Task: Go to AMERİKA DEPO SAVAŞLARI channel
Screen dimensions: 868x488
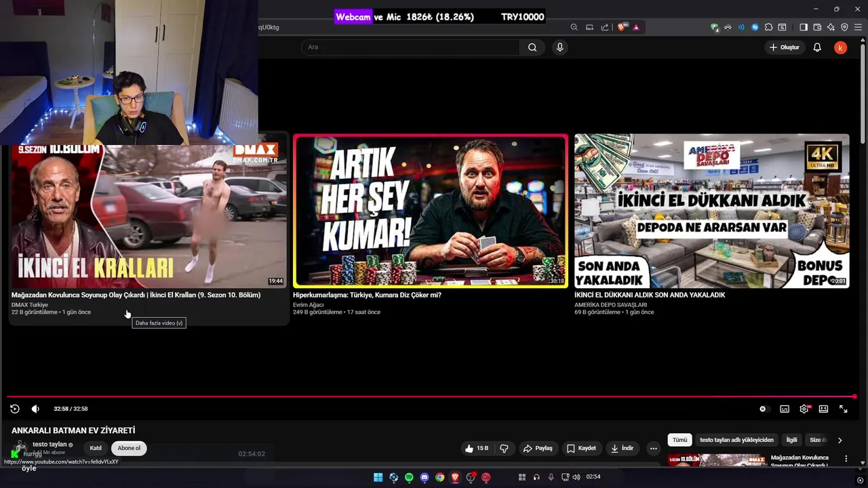Action: coord(610,305)
